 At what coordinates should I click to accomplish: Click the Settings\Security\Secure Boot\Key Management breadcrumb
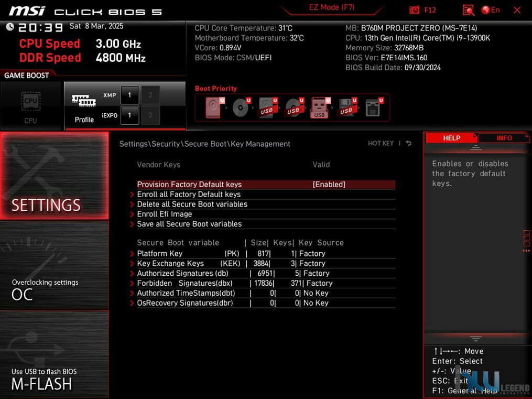pos(204,144)
